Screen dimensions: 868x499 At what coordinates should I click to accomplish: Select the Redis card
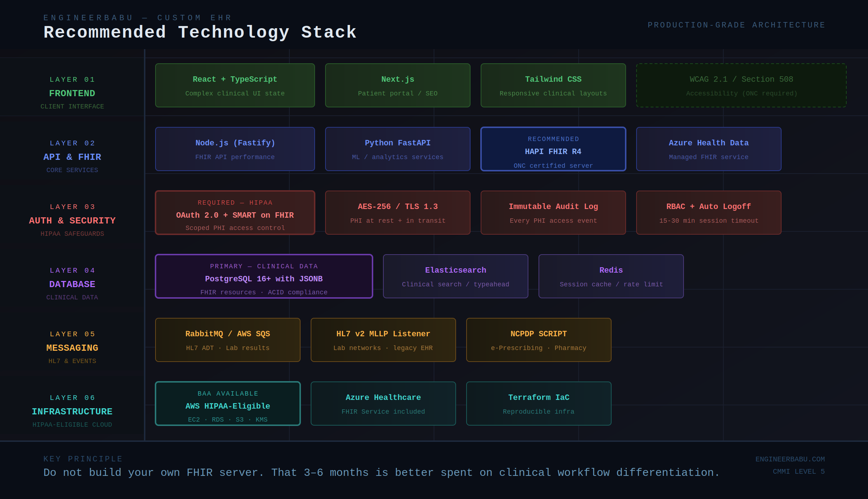pos(611,276)
